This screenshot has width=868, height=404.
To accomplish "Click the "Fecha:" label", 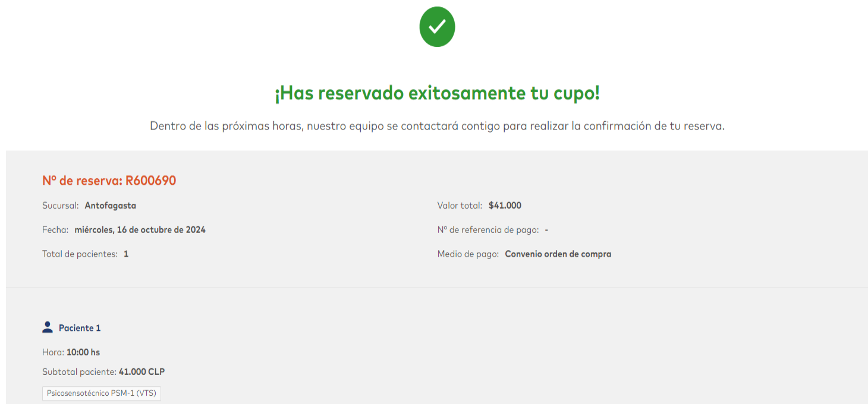I will pyautogui.click(x=55, y=230).
